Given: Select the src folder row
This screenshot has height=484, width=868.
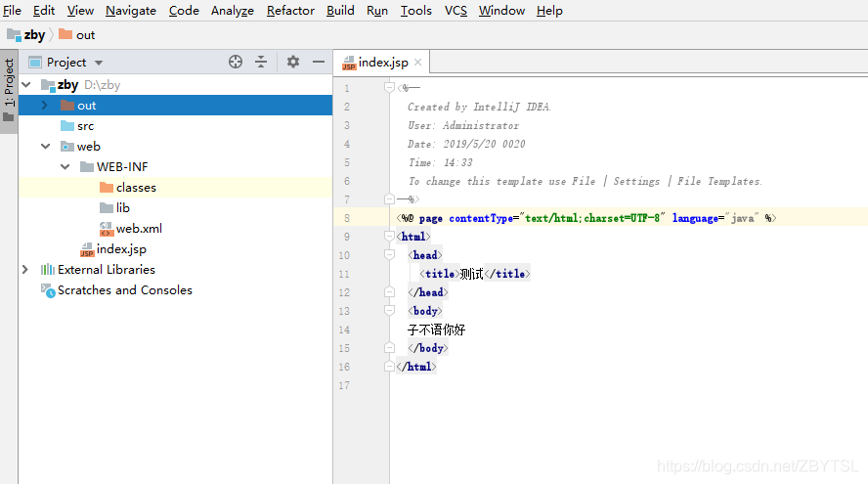Looking at the screenshot, I should click(x=176, y=126).
